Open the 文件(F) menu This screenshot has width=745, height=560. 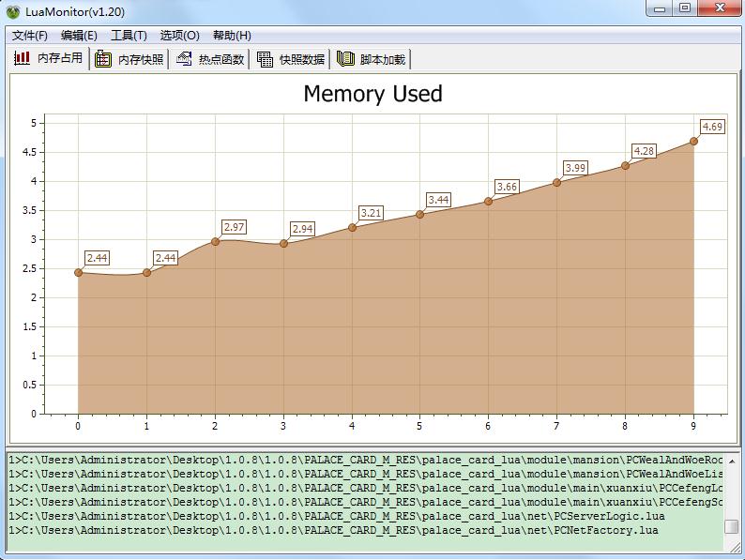coord(29,36)
